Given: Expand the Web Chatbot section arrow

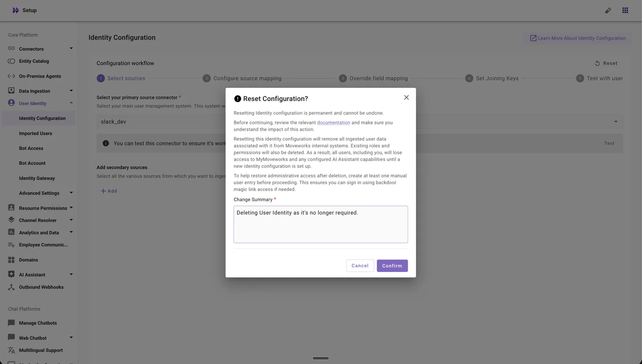Looking at the screenshot, I should [x=71, y=338].
